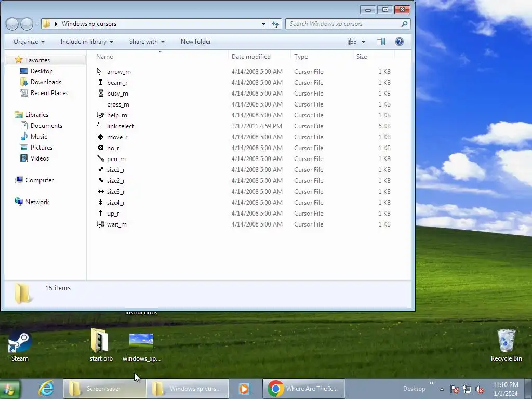Select the arrow_m cursor file icon
The height and width of the screenshot is (399, 532).
tap(99, 72)
